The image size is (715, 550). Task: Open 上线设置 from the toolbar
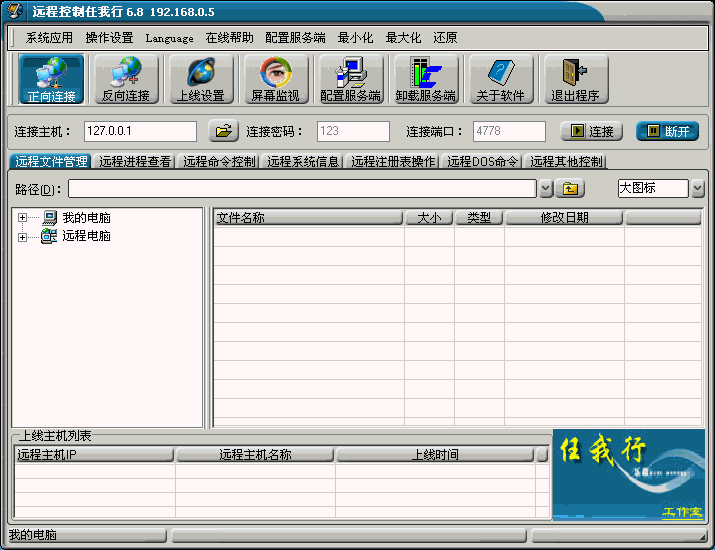coord(200,79)
